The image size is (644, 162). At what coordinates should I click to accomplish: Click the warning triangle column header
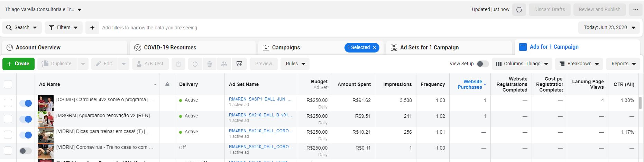[167, 84]
